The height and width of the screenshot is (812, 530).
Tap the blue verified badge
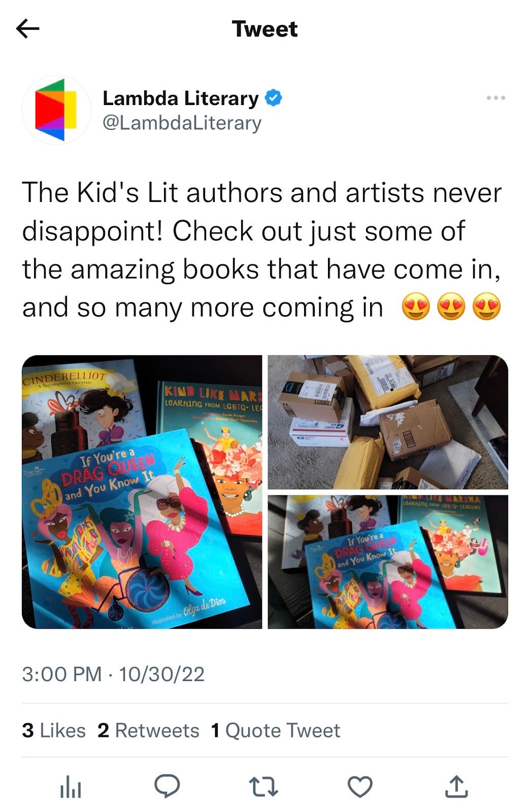tap(274, 97)
